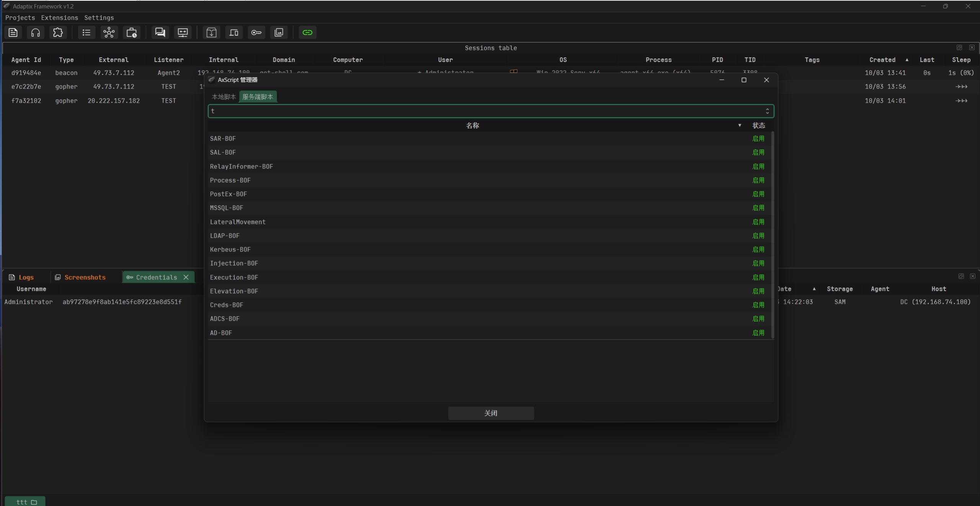This screenshot has width=980, height=506.
Task: Open the Screenshots tab
Action: (x=85, y=277)
